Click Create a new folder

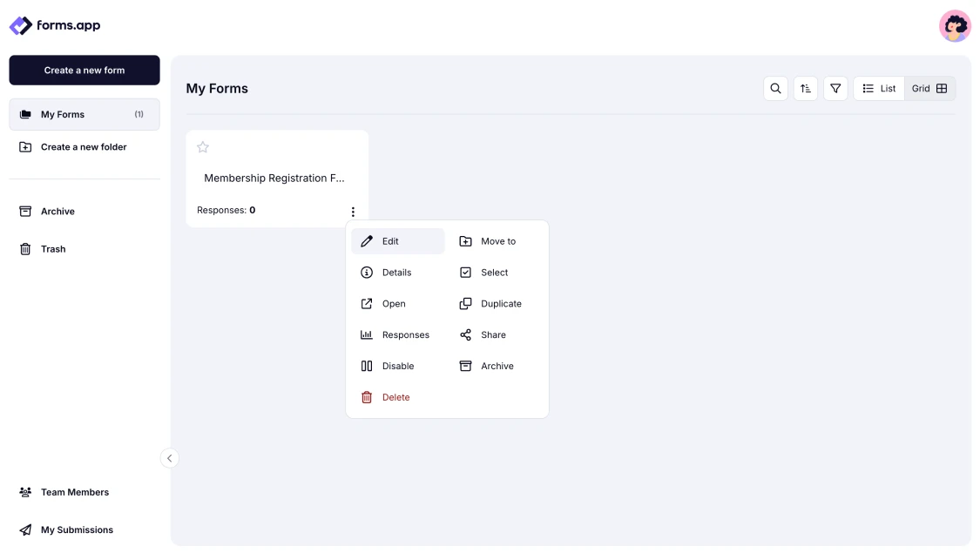point(83,147)
